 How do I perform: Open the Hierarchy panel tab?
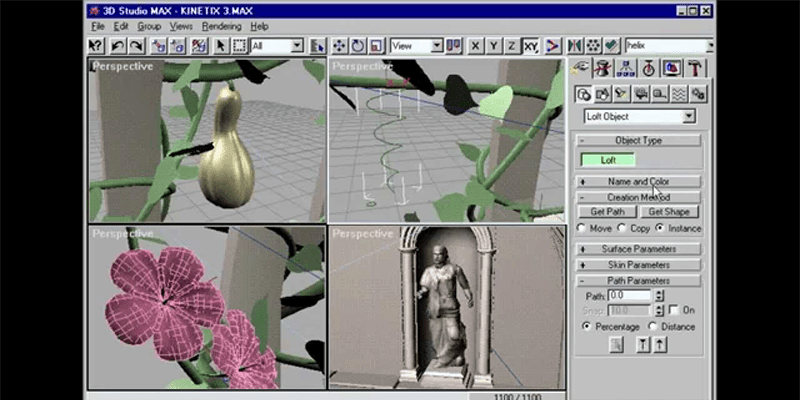tap(626, 68)
